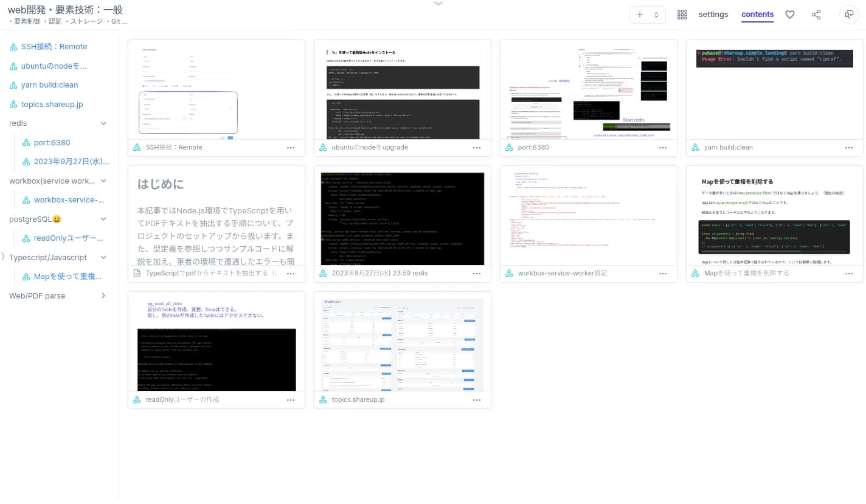
Task: Click the share icon in header
Action: point(816,15)
